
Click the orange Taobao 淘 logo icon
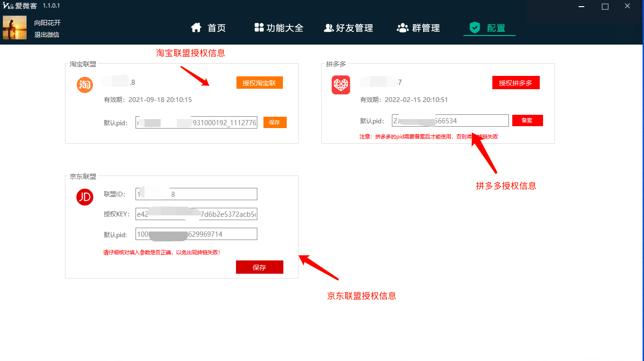point(85,85)
